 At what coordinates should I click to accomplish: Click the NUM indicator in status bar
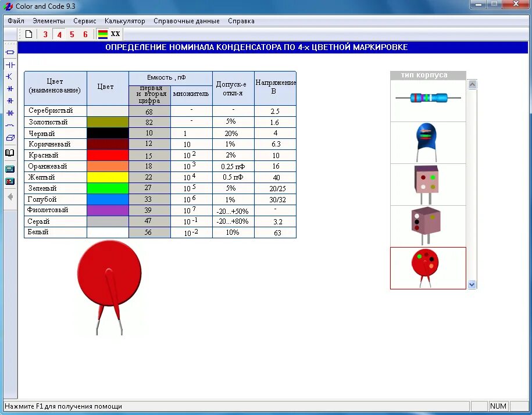coord(498,406)
